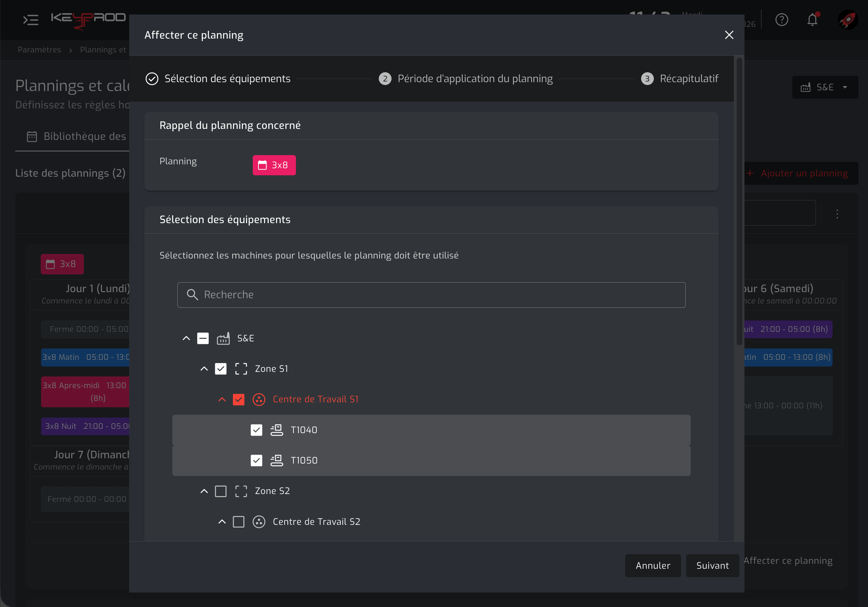The image size is (868, 607).
Task: Collapse Centre de Travail S2 node
Action: coord(222,522)
